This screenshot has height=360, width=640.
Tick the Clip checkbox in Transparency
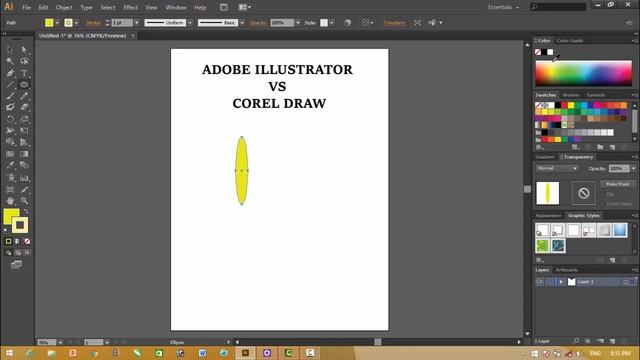602,194
